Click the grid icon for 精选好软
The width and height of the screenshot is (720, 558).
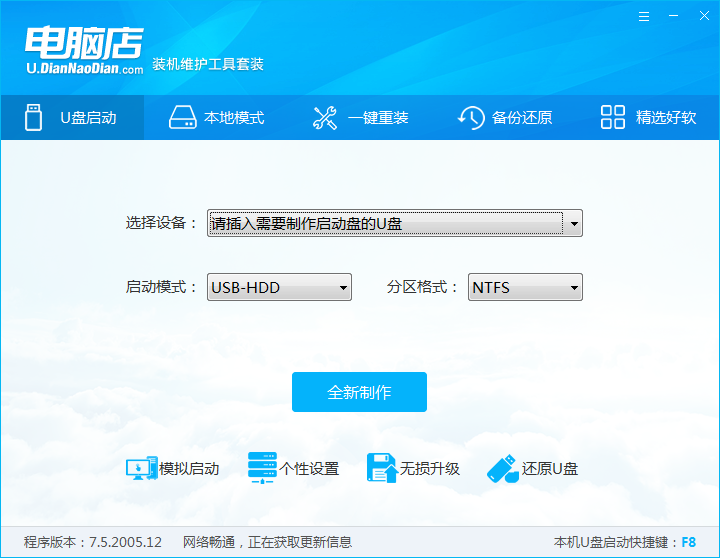click(613, 117)
